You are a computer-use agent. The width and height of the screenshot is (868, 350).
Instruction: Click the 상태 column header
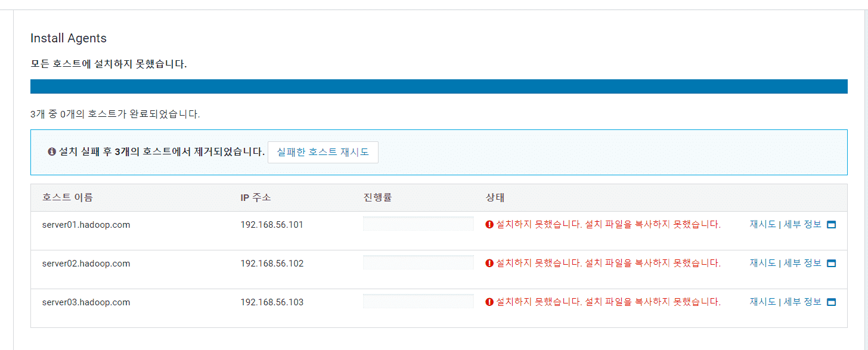[495, 197]
